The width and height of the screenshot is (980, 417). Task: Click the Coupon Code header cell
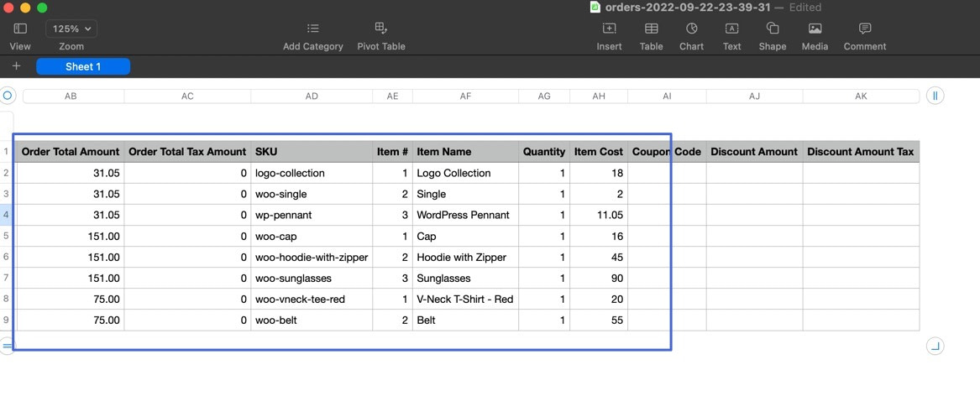pos(667,152)
